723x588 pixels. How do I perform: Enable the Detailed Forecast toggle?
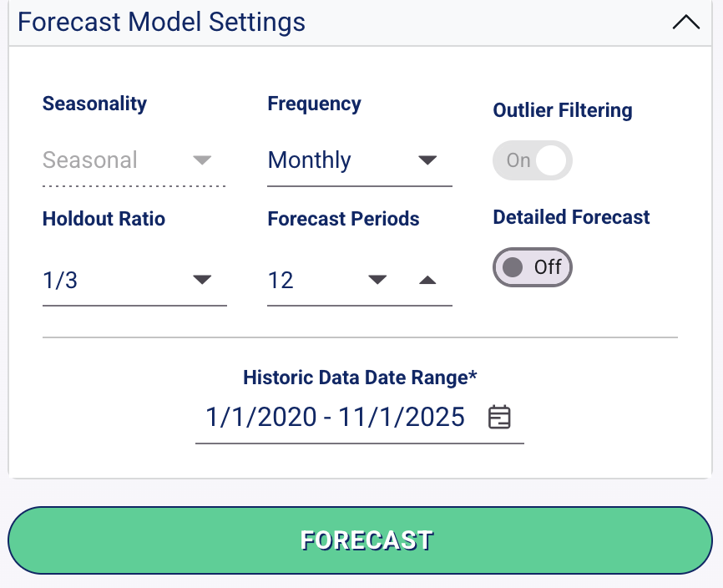click(533, 267)
